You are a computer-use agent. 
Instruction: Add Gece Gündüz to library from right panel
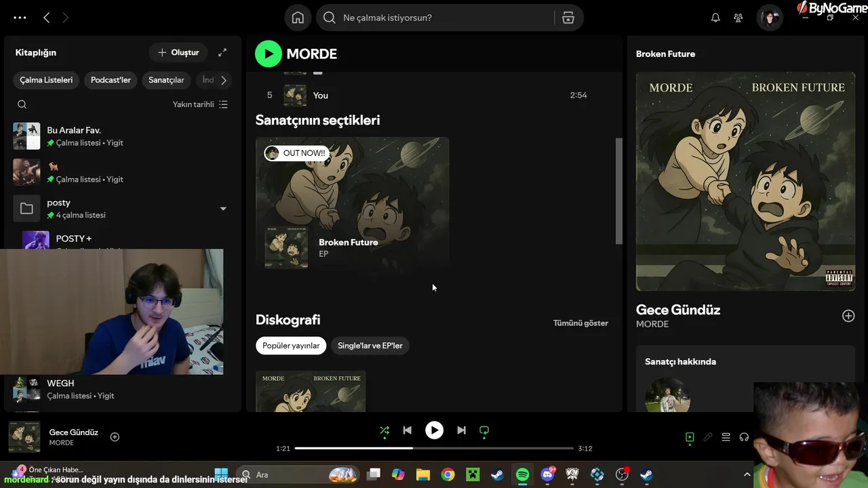(848, 316)
